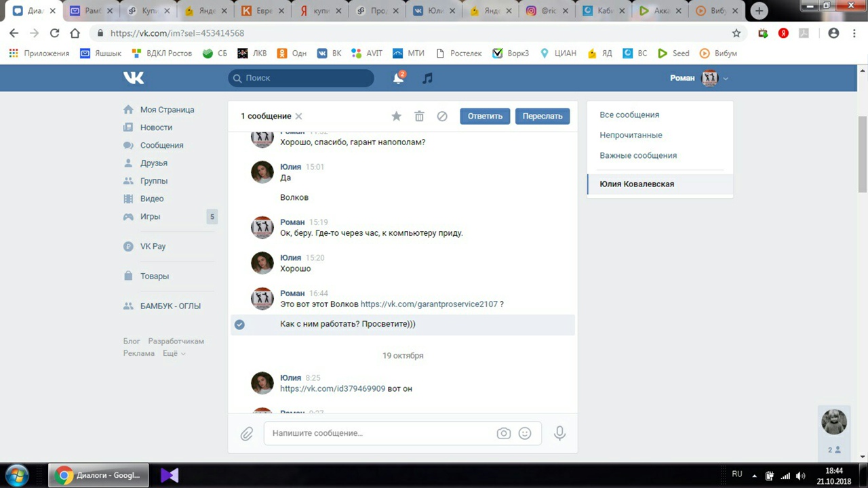This screenshot has height=488, width=868.
Task: Open notifications bell
Action: click(399, 78)
